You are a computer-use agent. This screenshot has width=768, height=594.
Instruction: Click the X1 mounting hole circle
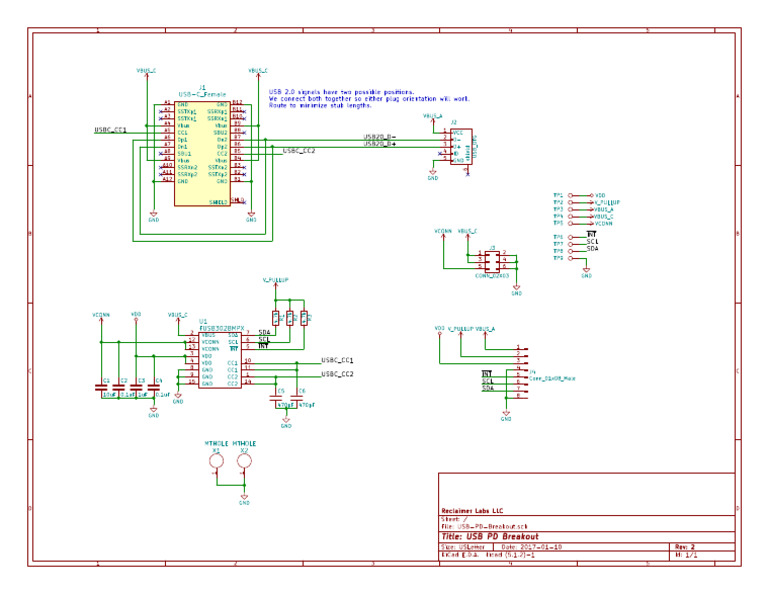216,461
